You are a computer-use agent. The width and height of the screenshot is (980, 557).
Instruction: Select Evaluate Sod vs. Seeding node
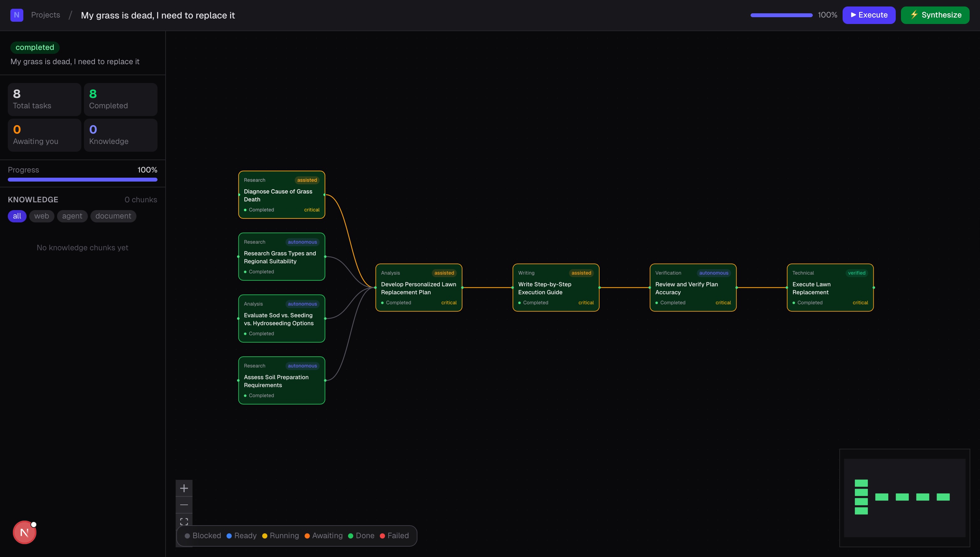[x=281, y=319]
